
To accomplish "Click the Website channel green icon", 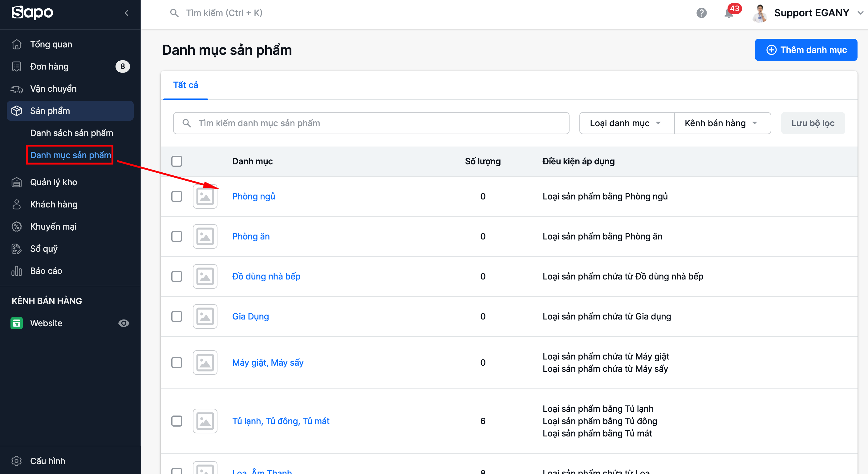I will 17,323.
